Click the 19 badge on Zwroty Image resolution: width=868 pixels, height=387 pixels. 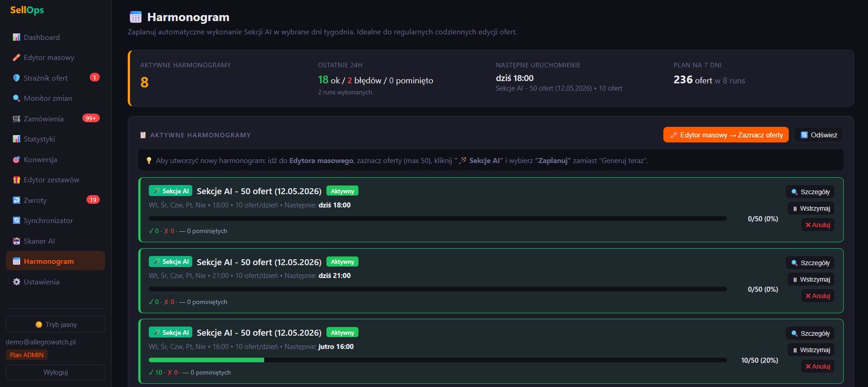pyautogui.click(x=93, y=200)
